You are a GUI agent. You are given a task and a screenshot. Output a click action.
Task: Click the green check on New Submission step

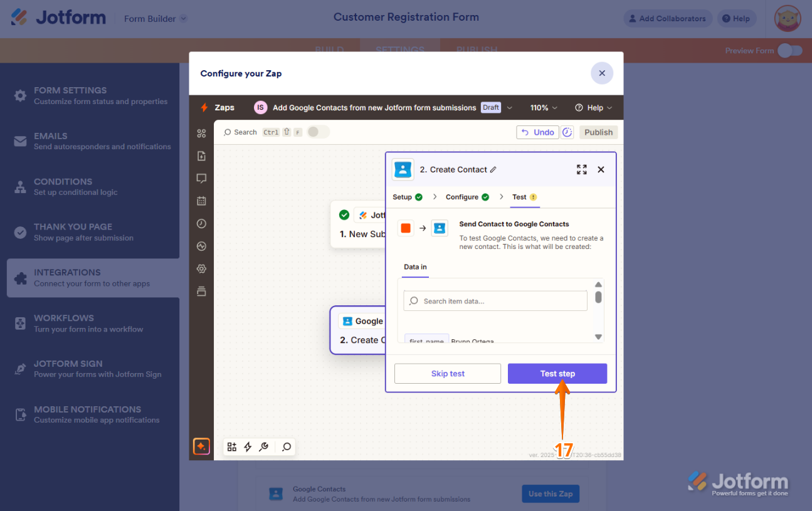coord(344,215)
